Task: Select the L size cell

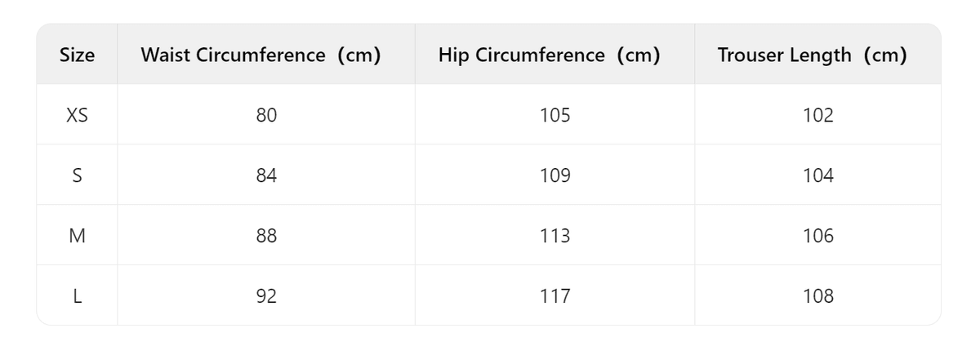Action: (77, 296)
